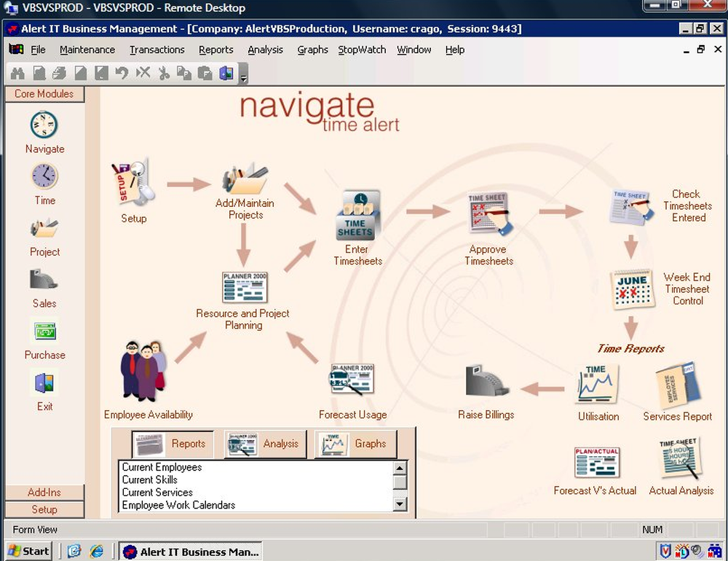Viewport: 728px width, 561px height.
Task: Open the Navigate compass icon in sidebar
Action: click(44, 125)
